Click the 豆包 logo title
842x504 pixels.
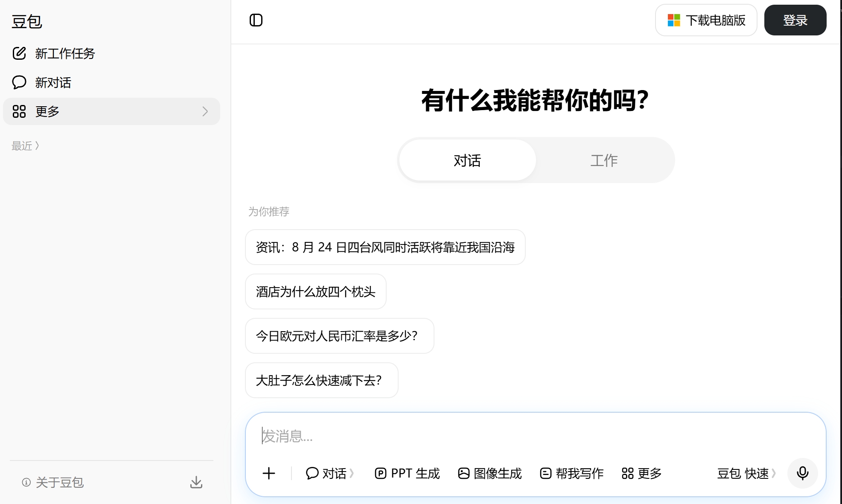pyautogui.click(x=27, y=21)
